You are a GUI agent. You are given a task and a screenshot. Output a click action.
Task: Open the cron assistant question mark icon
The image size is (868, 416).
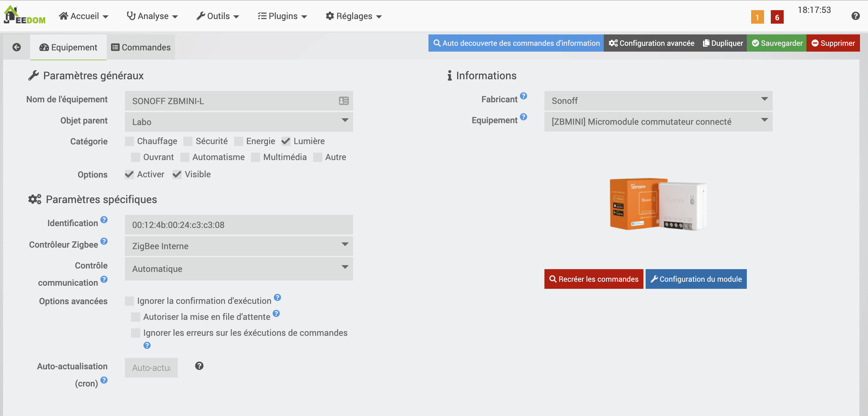click(x=199, y=366)
